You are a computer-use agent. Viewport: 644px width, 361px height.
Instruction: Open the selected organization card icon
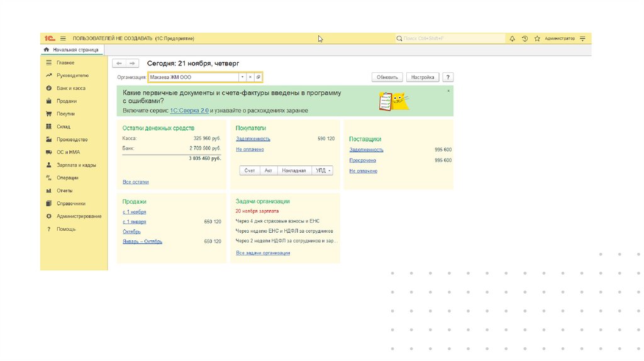pyautogui.click(x=258, y=77)
